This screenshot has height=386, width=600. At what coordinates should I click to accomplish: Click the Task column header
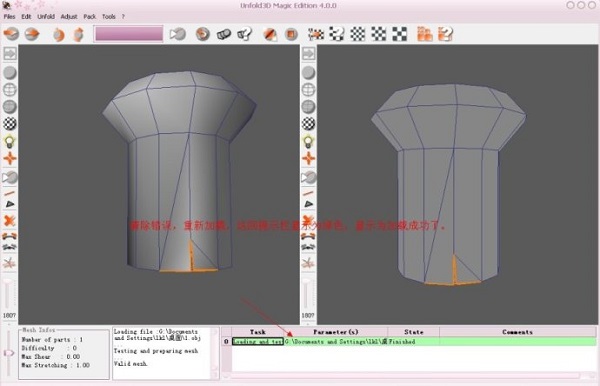click(x=258, y=332)
